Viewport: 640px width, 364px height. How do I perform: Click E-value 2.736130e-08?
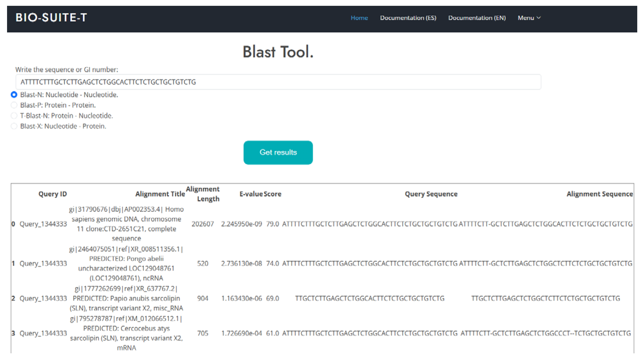[x=242, y=263]
